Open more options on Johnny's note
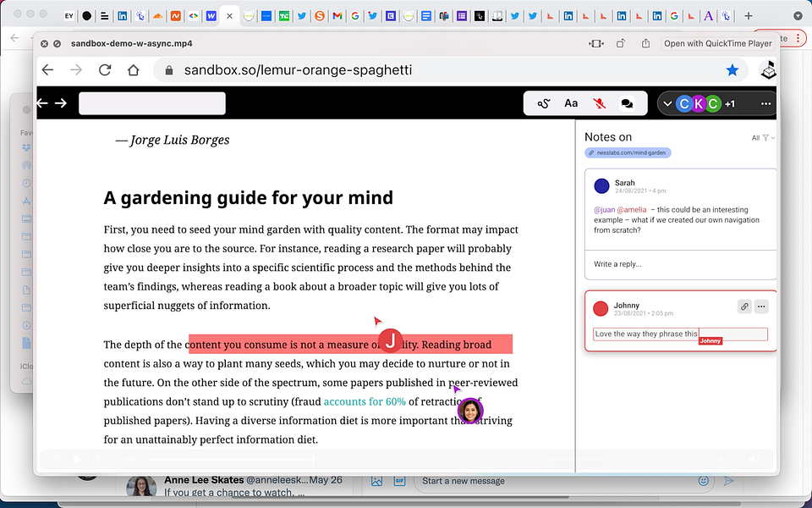The height and width of the screenshot is (508, 812). pyautogui.click(x=761, y=306)
